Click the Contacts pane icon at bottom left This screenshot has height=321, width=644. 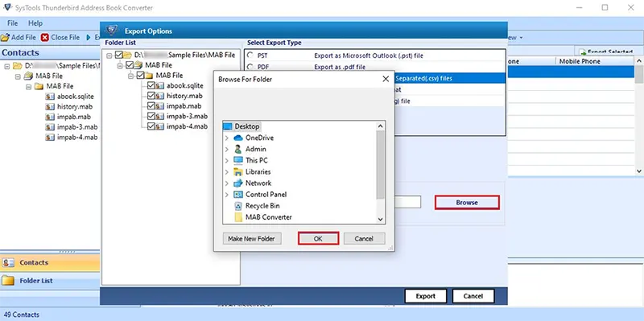[x=8, y=263]
